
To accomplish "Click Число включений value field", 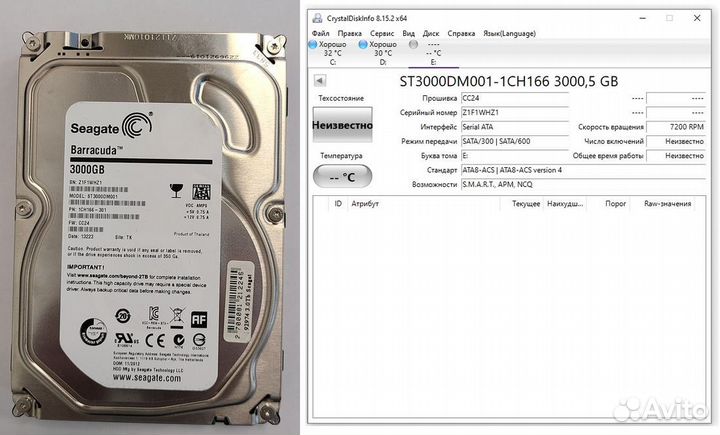I will click(x=676, y=141).
